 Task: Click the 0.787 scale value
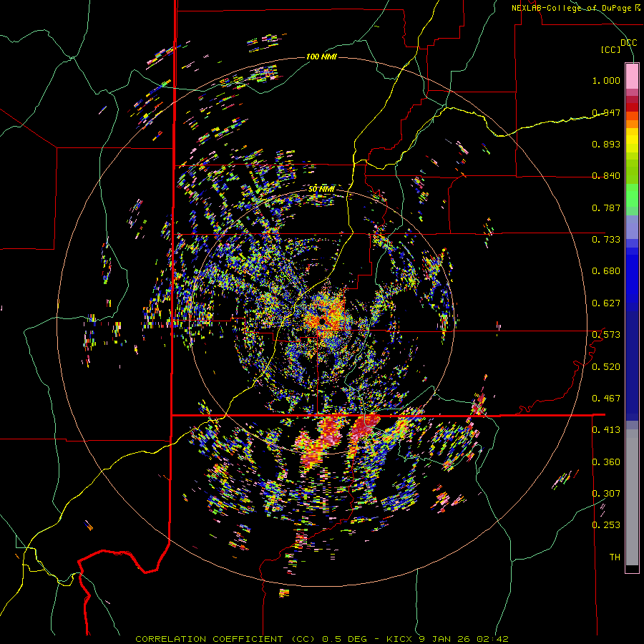[x=606, y=208]
